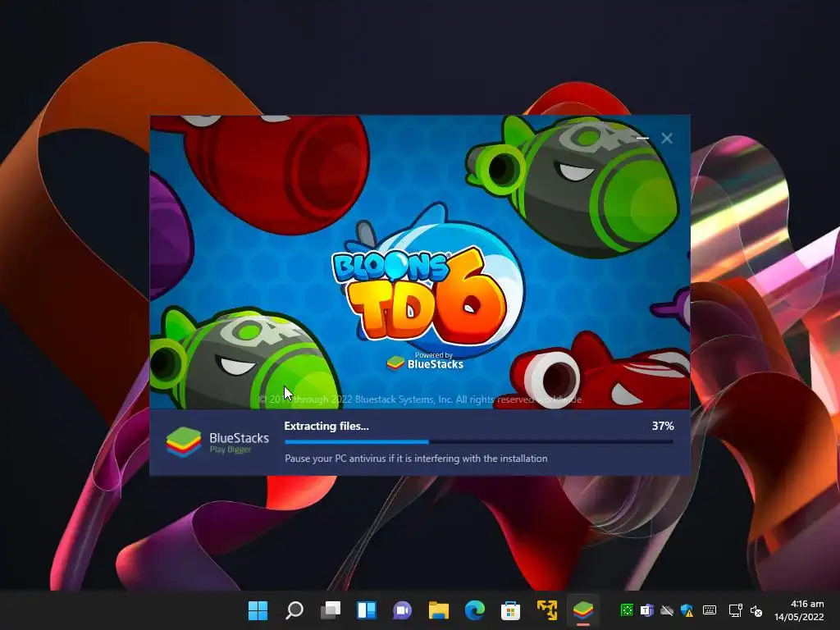Open the Microsoft Teams tray icon
The height and width of the screenshot is (630, 840).
646,610
